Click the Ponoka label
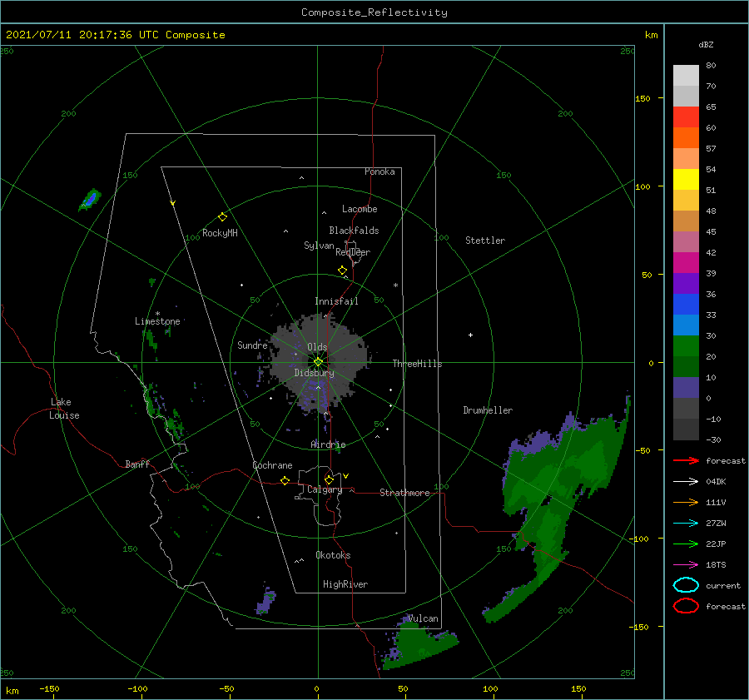The width and height of the screenshot is (749, 700). click(379, 171)
